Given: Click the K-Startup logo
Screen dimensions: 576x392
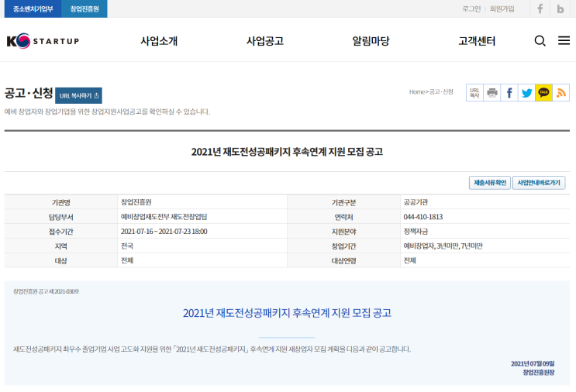Looking at the screenshot, I should click(43, 41).
